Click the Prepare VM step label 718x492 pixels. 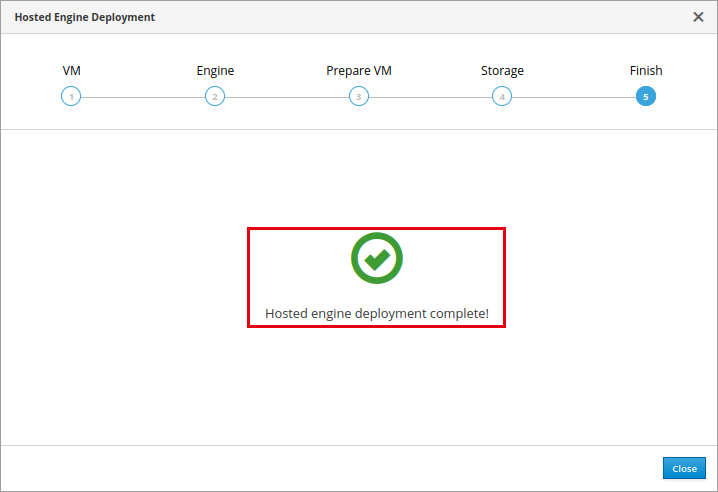359,71
